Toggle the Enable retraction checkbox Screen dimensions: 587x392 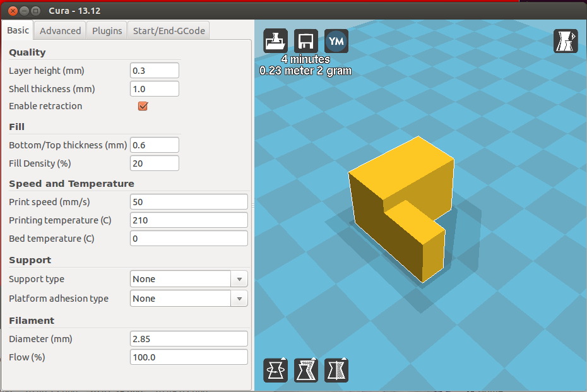click(x=143, y=106)
